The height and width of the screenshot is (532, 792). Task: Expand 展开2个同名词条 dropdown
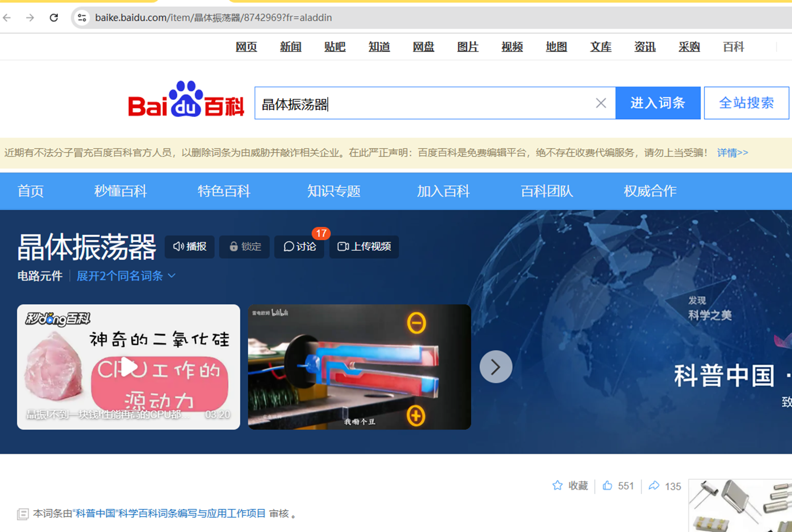click(x=126, y=276)
